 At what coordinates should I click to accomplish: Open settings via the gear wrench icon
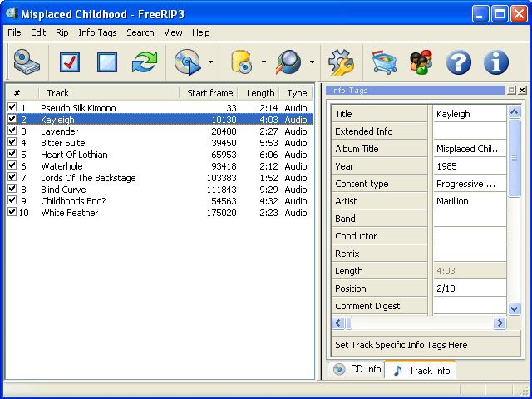[x=340, y=62]
